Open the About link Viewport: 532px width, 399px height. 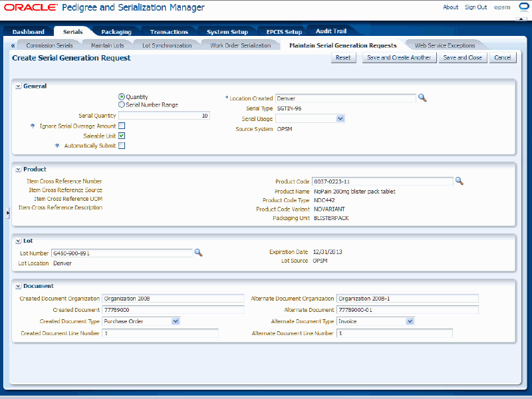pyautogui.click(x=451, y=7)
